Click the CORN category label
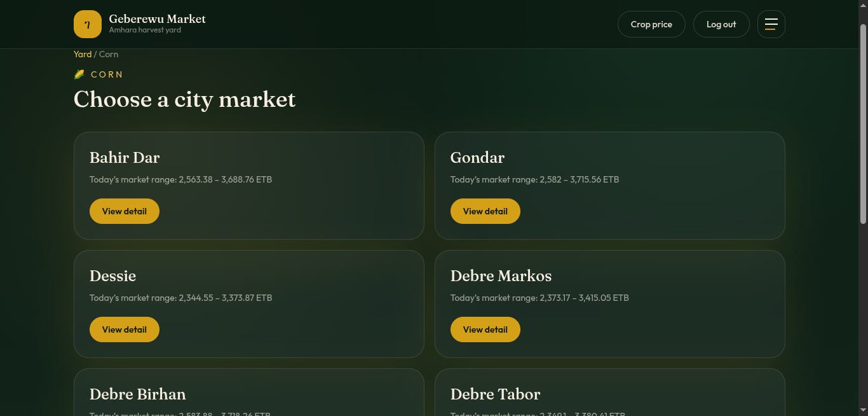Screen dimensions: 868x416 click(107, 74)
